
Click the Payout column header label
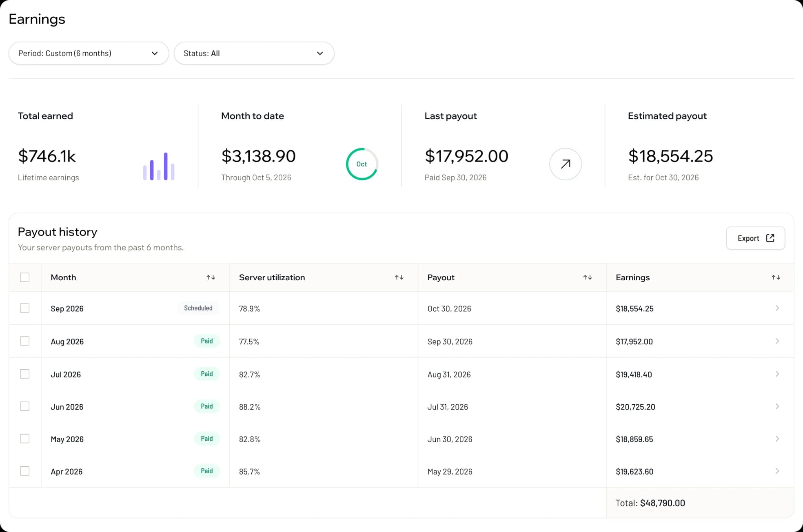441,277
